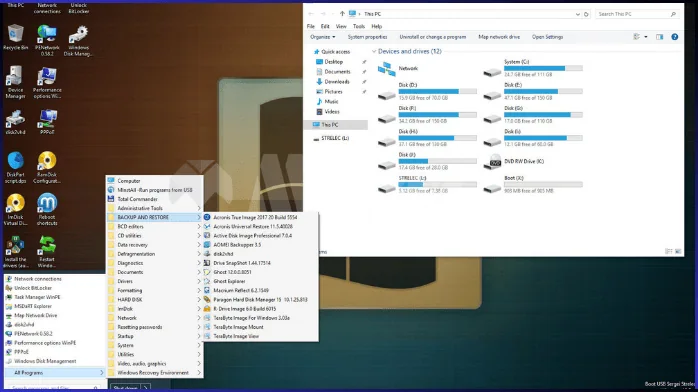Open the View menu in Explorer
The image size is (698, 392).
(x=341, y=26)
